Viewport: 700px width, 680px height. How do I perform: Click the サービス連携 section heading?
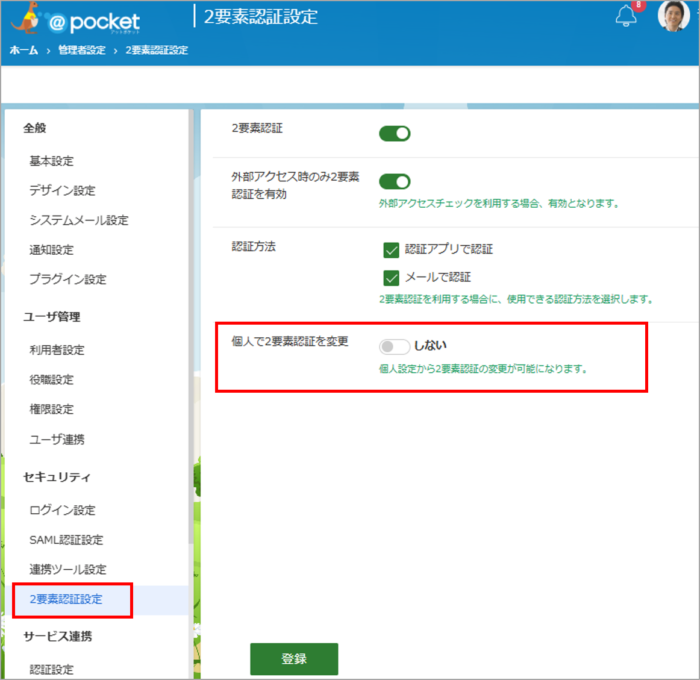[58, 636]
